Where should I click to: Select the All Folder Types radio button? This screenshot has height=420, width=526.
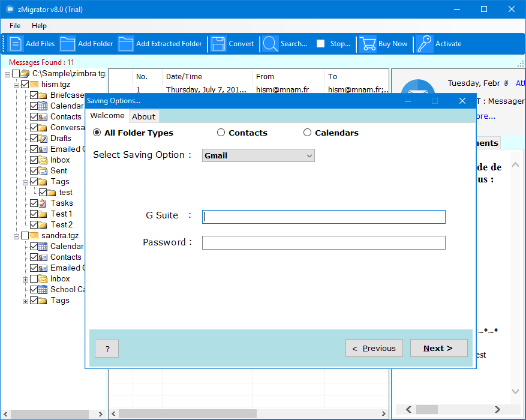[97, 133]
